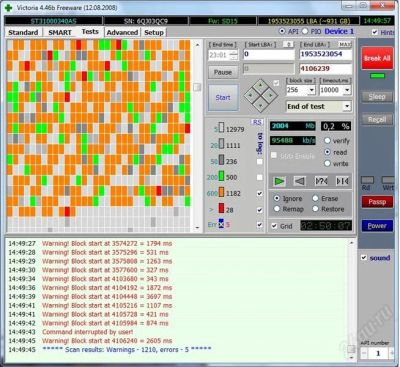
Task: Click the green play scan icon
Action: click(279, 181)
